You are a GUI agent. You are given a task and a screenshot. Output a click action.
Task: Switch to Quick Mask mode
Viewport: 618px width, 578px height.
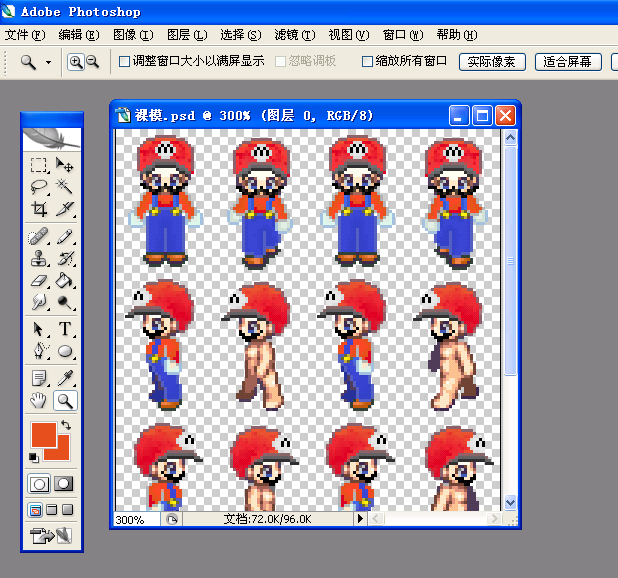[x=64, y=484]
